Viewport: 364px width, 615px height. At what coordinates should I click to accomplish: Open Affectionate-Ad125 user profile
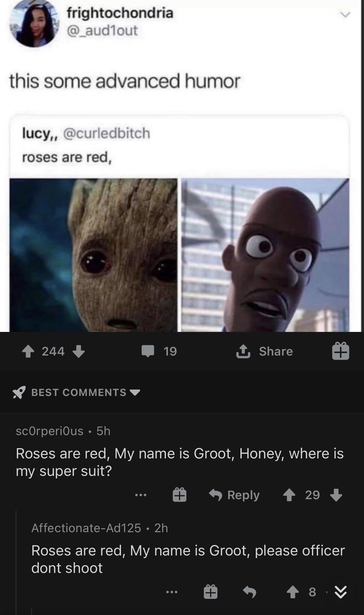[x=86, y=528]
